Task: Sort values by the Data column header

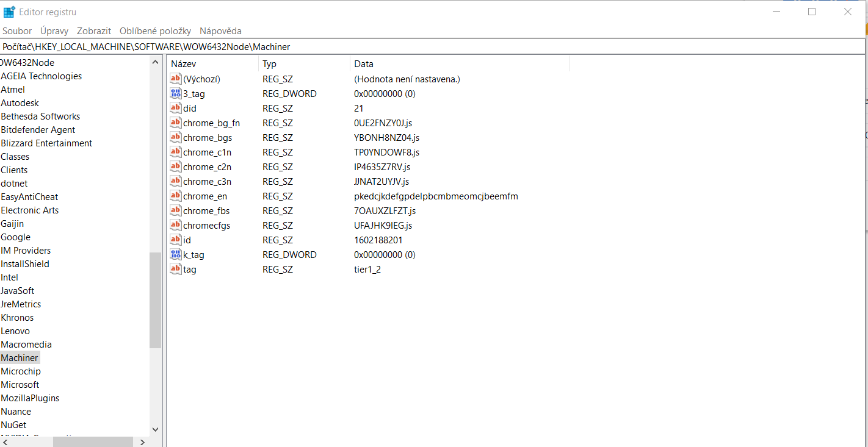Action: point(460,63)
